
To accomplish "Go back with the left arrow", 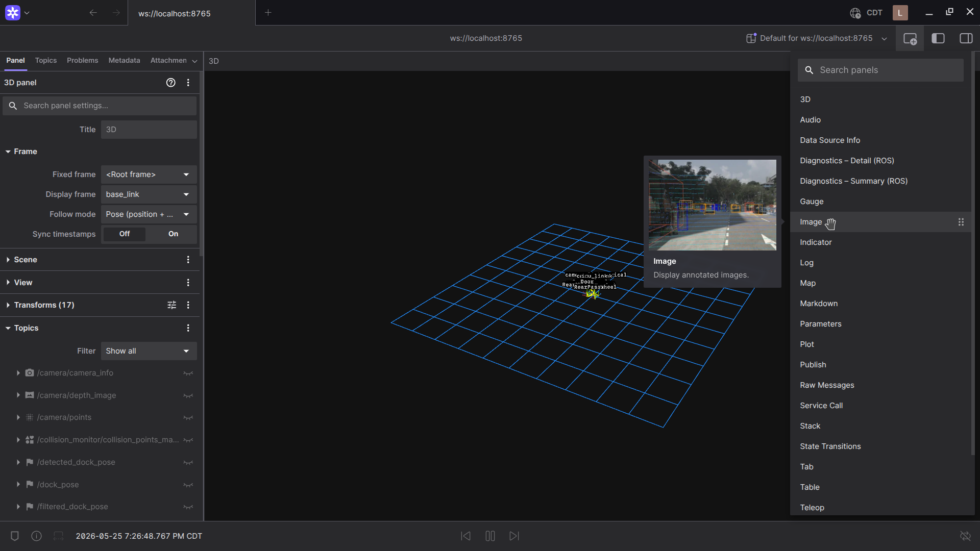I will pyautogui.click(x=93, y=13).
